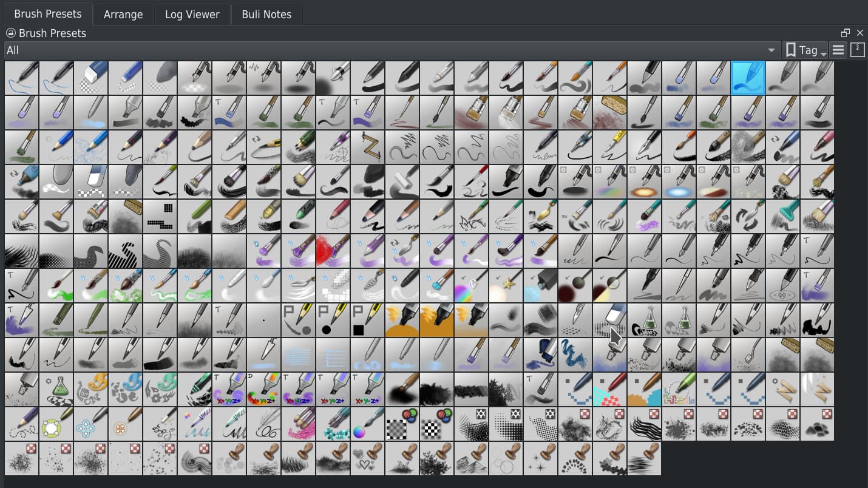Select the blue swirl ornament brush preset

tap(126, 389)
